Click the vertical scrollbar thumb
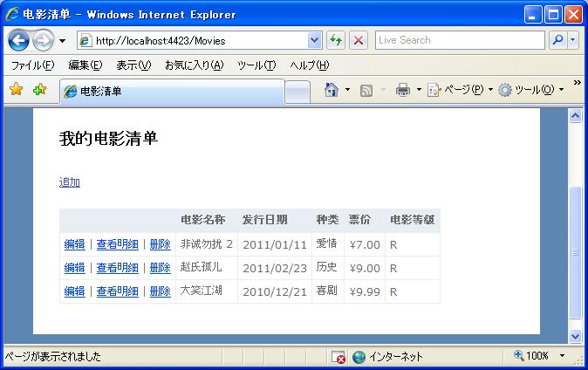Viewport: 588px width, 370px height. coord(575,252)
